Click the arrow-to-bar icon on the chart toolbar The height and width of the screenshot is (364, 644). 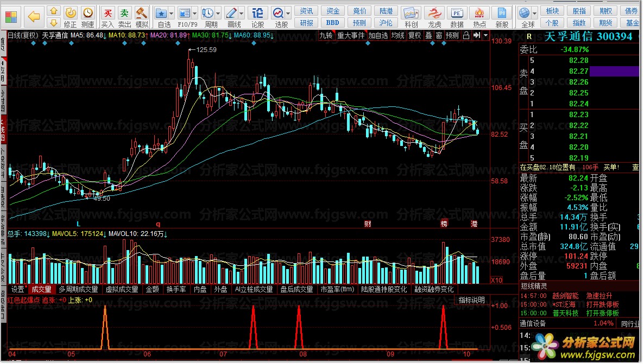[476, 36]
